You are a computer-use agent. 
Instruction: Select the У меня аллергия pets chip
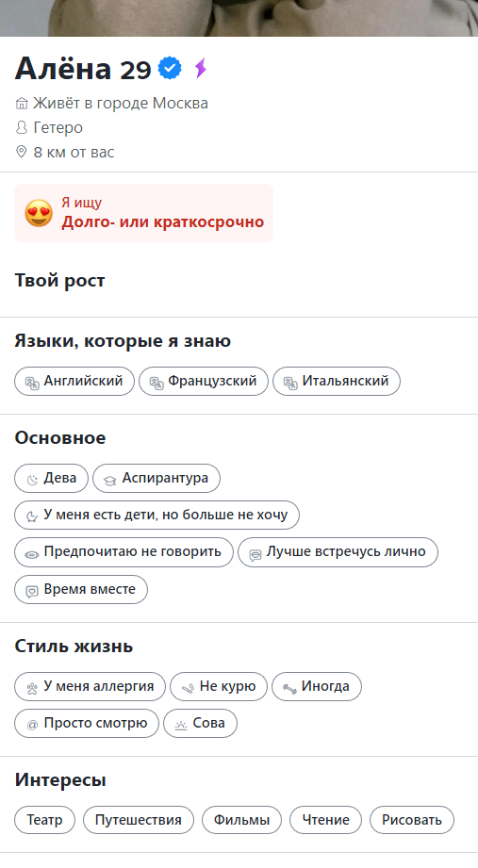90,686
